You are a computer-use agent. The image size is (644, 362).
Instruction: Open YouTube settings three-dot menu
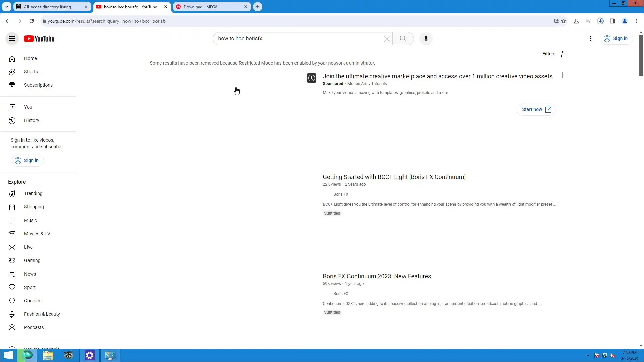coord(590,39)
